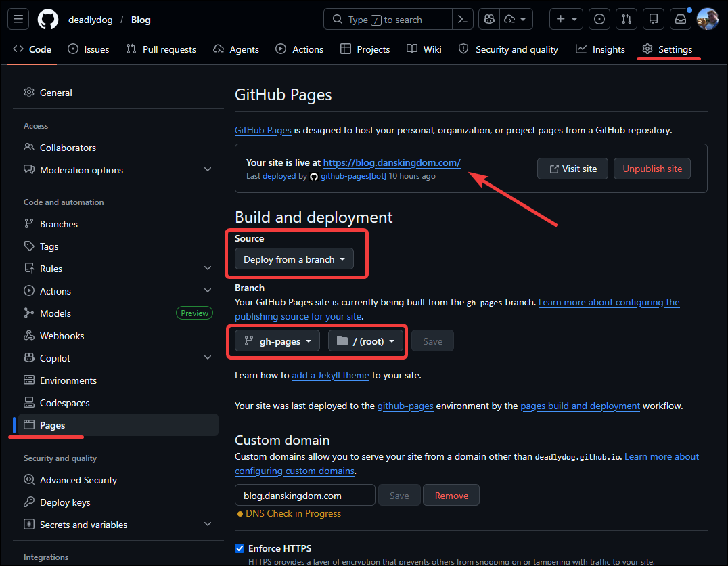Screen dimensions: 728x566
Task: Open the Deploy from a branch source dropdown
Action: click(294, 259)
